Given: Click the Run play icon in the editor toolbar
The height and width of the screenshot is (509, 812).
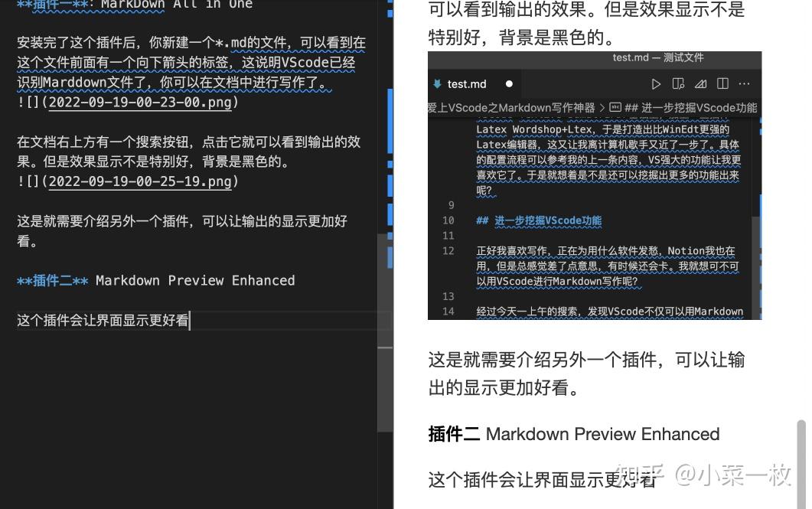Looking at the screenshot, I should (x=656, y=84).
